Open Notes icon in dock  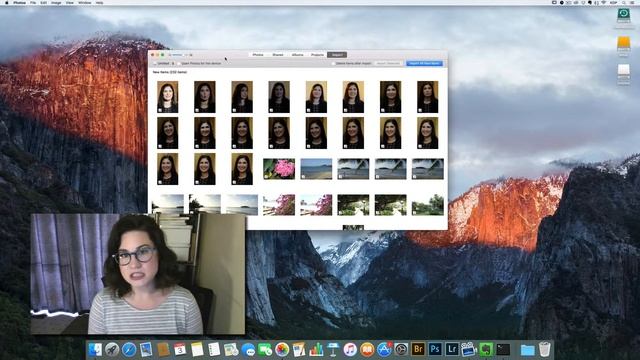pos(197,350)
